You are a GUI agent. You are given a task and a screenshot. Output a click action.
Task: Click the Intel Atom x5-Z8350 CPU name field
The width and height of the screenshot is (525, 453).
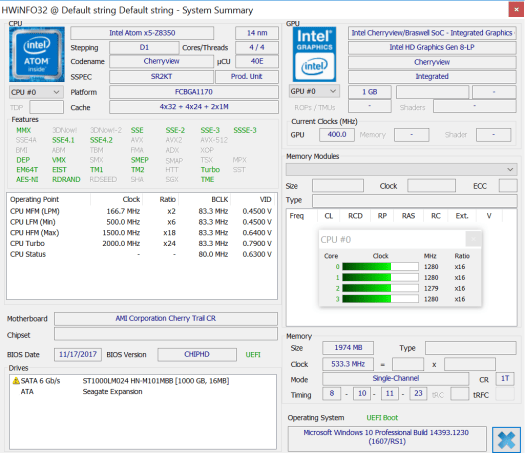(x=142, y=33)
